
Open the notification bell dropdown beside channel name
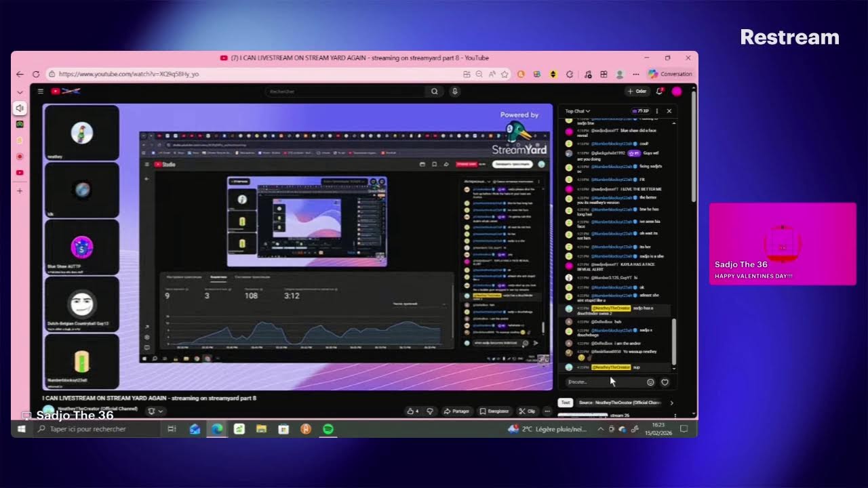click(155, 411)
